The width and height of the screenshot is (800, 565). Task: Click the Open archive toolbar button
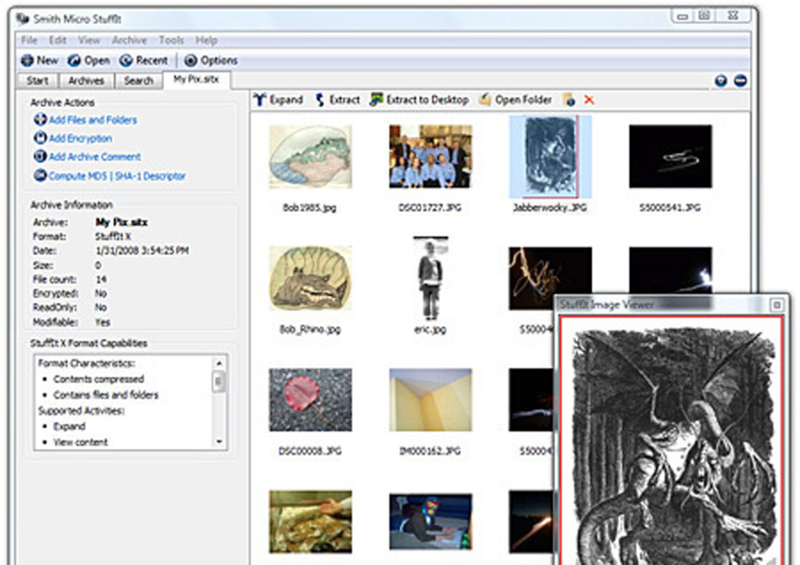(89, 60)
